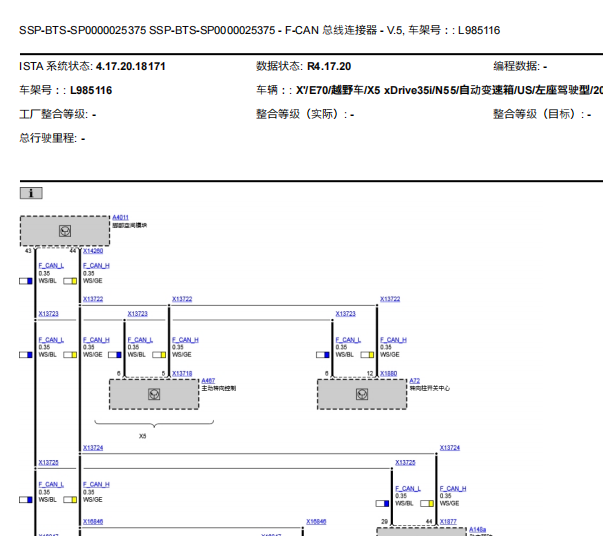603x536 pixels.
Task: Open X13722 link directly below X14260 wire
Action: (x=93, y=299)
